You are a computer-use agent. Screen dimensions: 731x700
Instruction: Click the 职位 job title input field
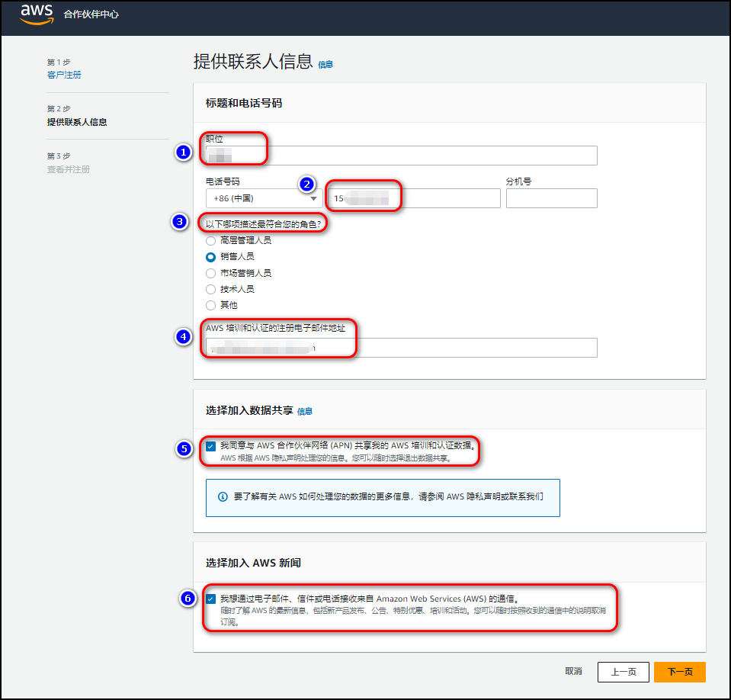click(402, 156)
